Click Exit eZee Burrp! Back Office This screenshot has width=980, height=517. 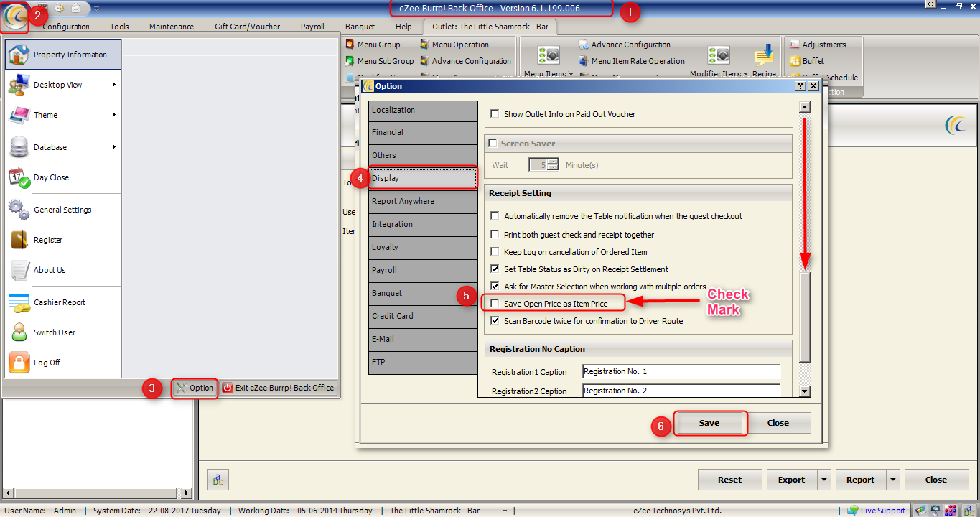278,388
